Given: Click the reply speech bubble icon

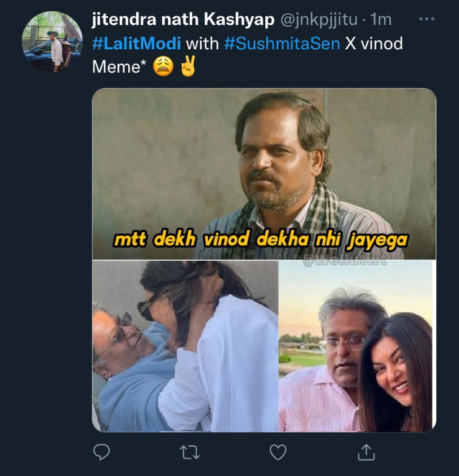Looking at the screenshot, I should [101, 452].
